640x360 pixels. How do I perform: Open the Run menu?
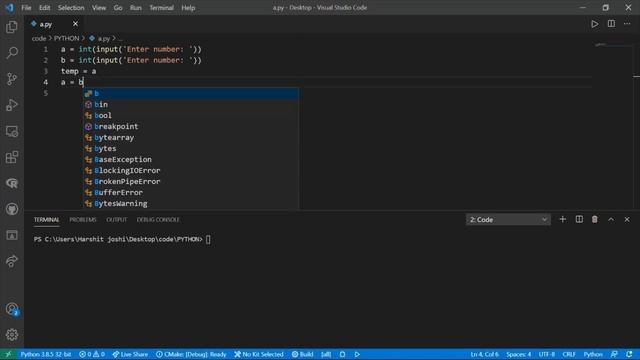pos(136,8)
